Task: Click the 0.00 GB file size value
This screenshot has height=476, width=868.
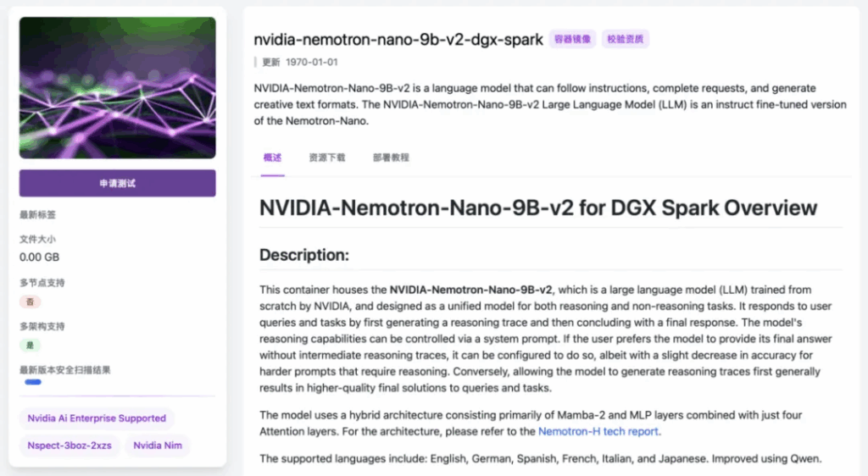Action: click(x=39, y=257)
